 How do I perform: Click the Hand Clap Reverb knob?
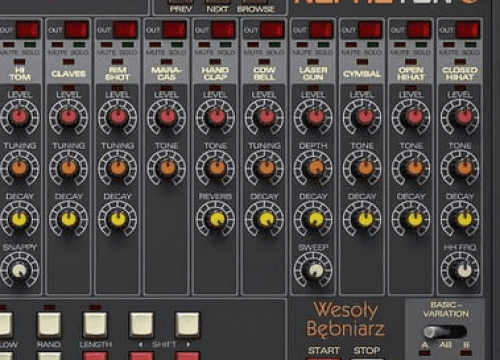216,219
